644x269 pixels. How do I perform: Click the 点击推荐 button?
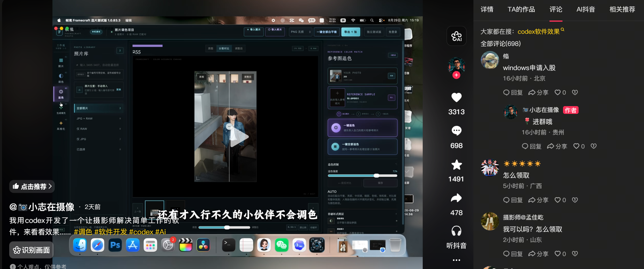32,186
